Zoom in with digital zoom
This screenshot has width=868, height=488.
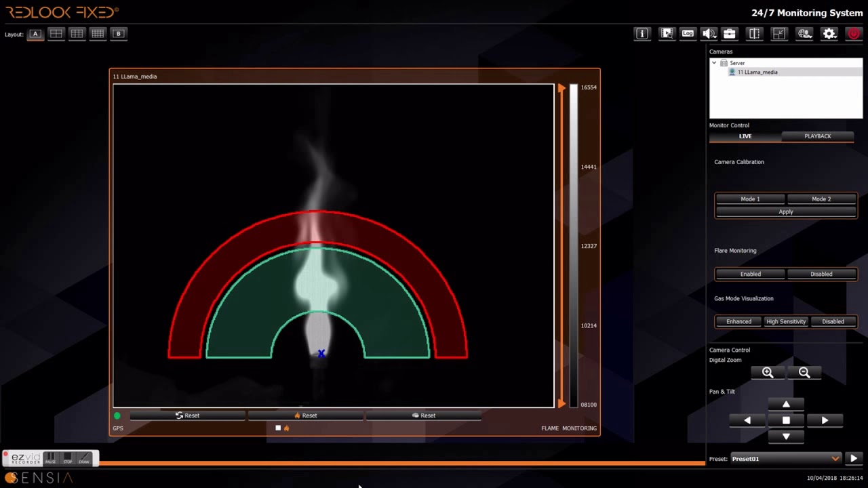click(768, 373)
